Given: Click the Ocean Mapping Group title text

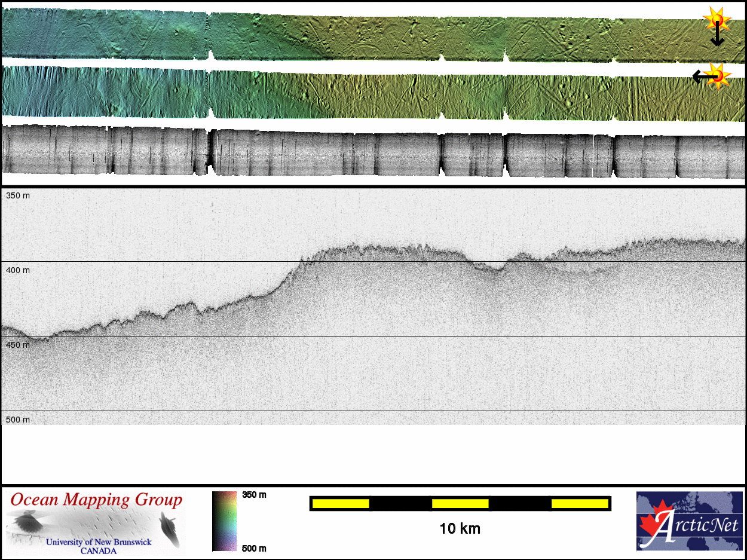Looking at the screenshot, I should click(96, 500).
